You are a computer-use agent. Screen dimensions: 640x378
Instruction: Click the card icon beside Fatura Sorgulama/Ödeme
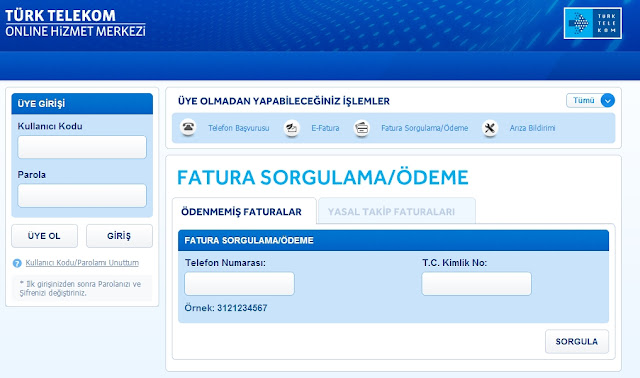(x=362, y=128)
